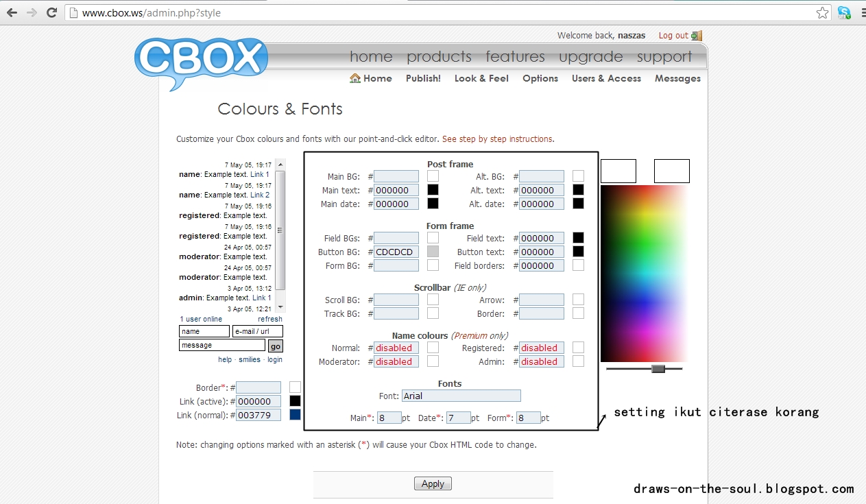Click the Scroll BG hex field
Image resolution: width=866 pixels, height=504 pixels.
pyautogui.click(x=396, y=300)
